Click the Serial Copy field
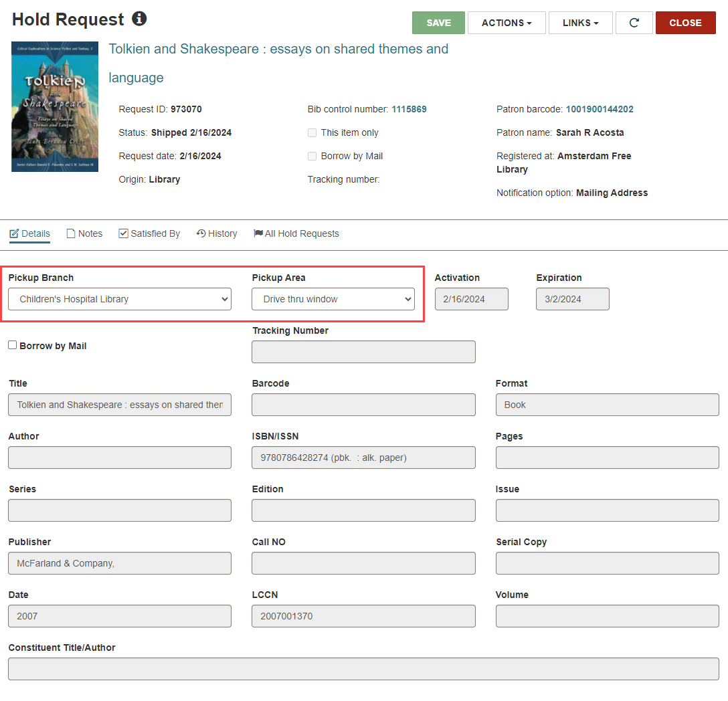 (x=608, y=563)
